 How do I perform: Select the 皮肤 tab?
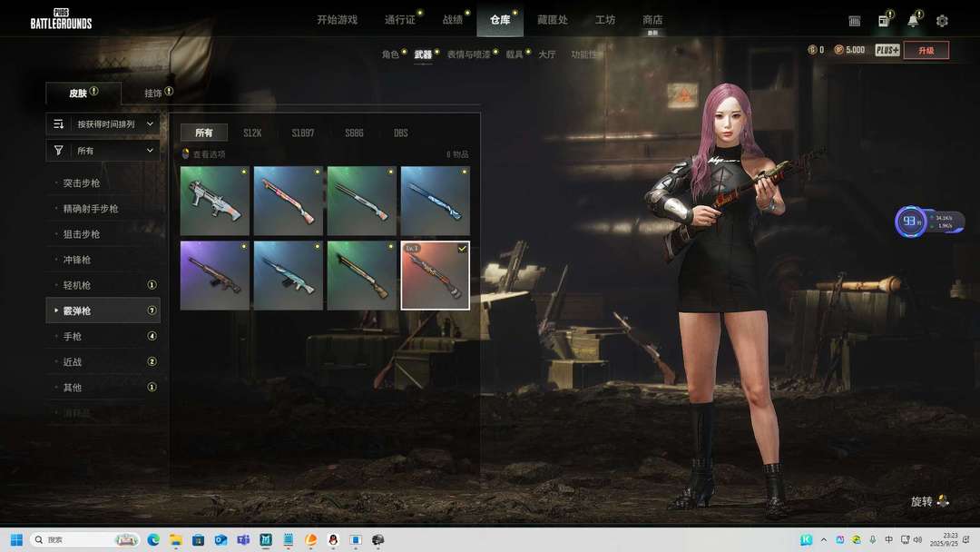click(x=83, y=94)
